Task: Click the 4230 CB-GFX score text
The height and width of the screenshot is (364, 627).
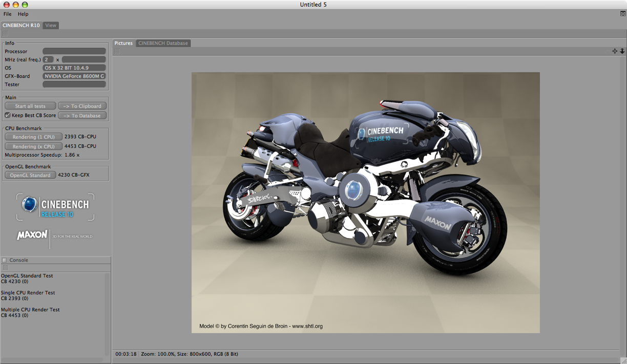Action: (x=74, y=175)
